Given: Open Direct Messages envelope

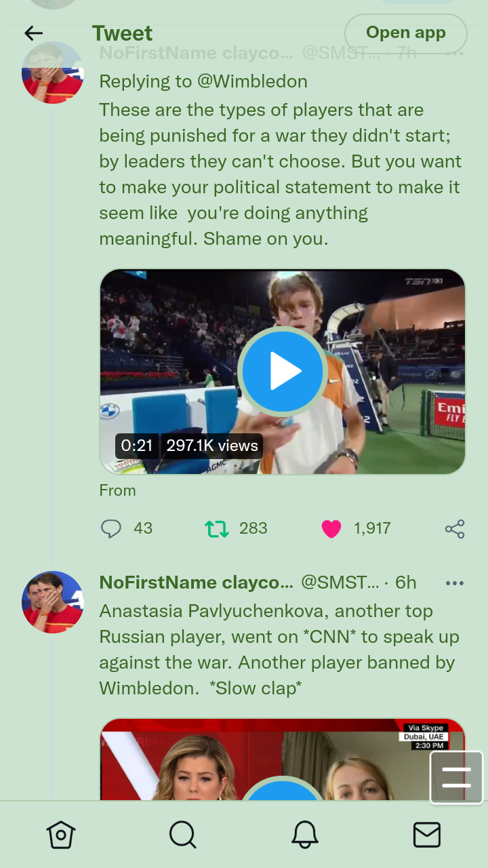Looking at the screenshot, I should 427,835.
